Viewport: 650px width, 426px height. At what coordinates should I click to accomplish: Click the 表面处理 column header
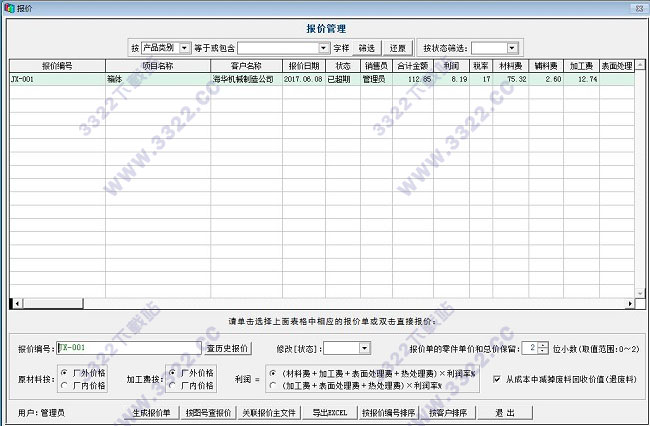617,66
